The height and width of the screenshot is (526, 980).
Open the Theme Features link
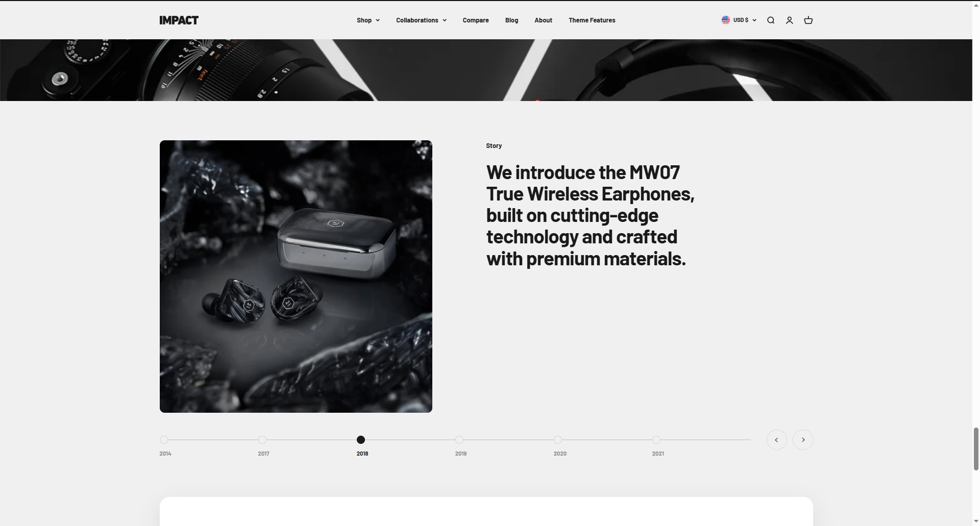(592, 20)
